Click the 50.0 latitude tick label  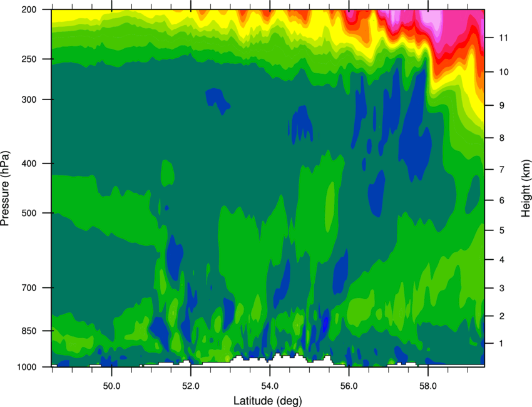click(x=111, y=386)
